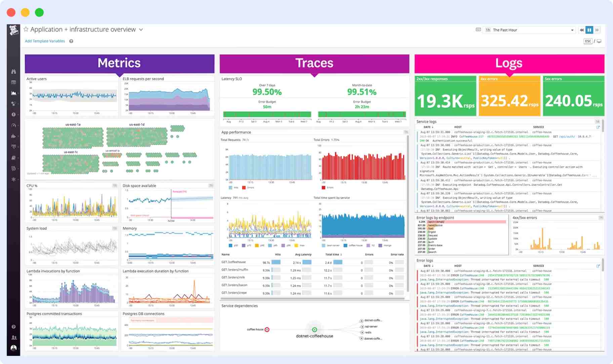Select the Monitors alert icon in the sidebar

[x=13, y=114]
